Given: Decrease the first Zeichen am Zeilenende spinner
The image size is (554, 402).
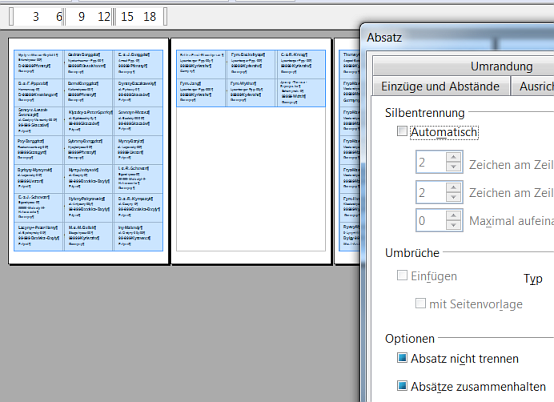Looking at the screenshot, I should pyautogui.click(x=453, y=167).
